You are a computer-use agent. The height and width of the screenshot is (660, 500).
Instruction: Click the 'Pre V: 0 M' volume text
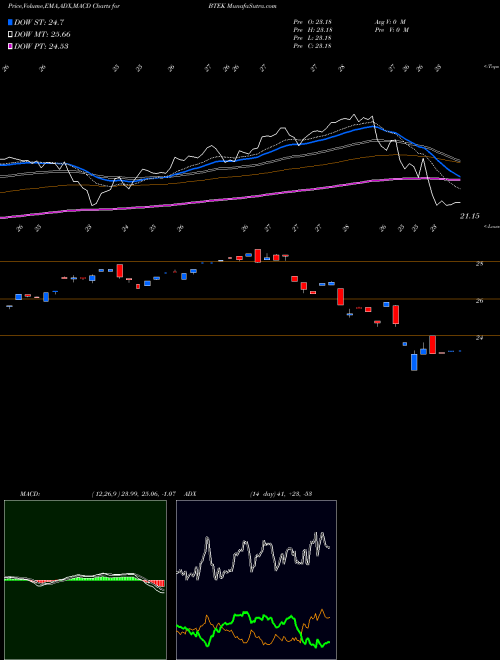pyautogui.click(x=391, y=30)
